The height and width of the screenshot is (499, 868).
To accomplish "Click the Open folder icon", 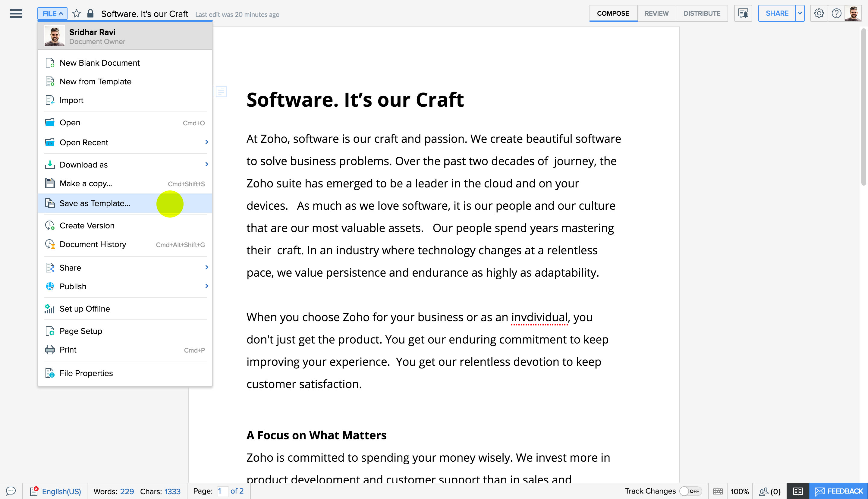I will tap(50, 122).
